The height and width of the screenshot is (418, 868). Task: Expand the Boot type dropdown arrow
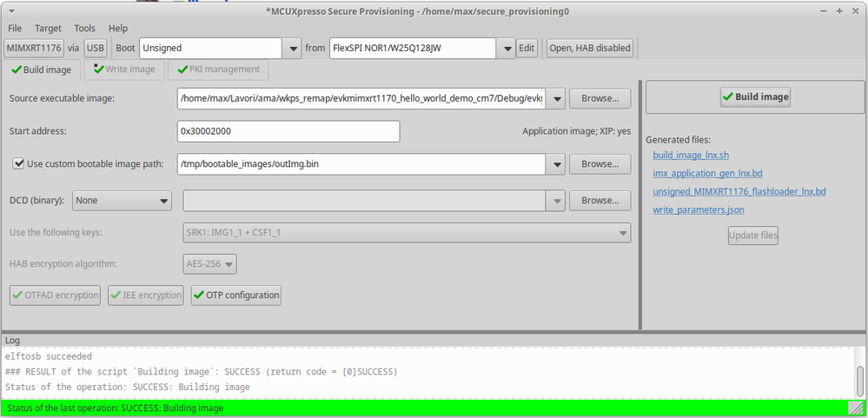(x=292, y=48)
